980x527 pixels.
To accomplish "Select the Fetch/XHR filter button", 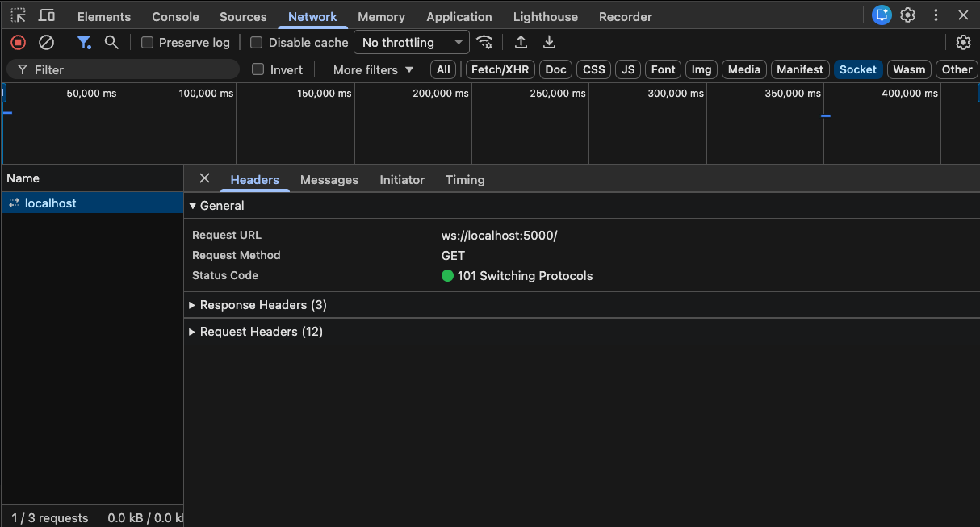I will (x=500, y=69).
